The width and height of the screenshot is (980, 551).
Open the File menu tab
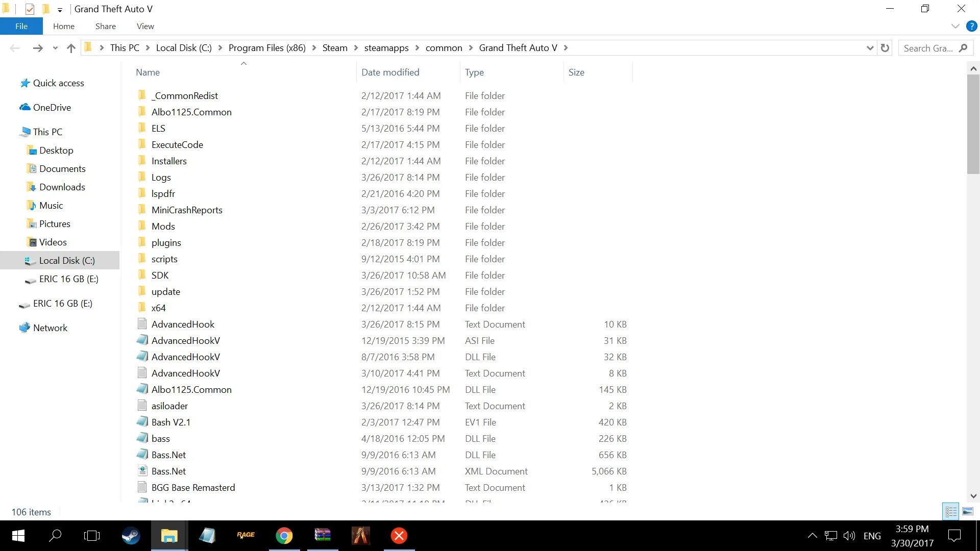coord(21,27)
